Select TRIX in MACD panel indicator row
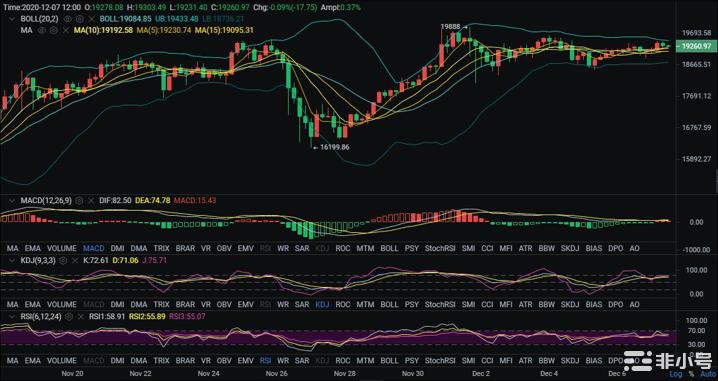Image resolution: width=718 pixels, height=381 pixels. (x=161, y=249)
